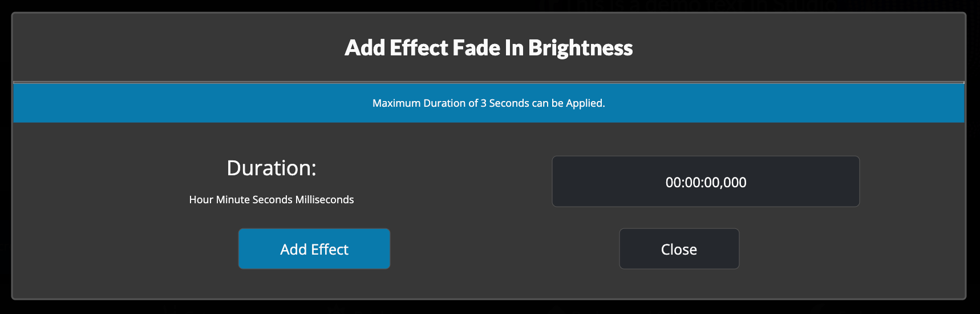
Task: Click the word Hour in the format hint
Action: point(201,200)
